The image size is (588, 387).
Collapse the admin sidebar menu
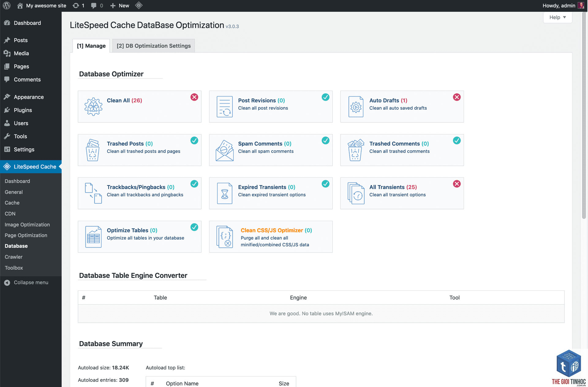(26, 282)
